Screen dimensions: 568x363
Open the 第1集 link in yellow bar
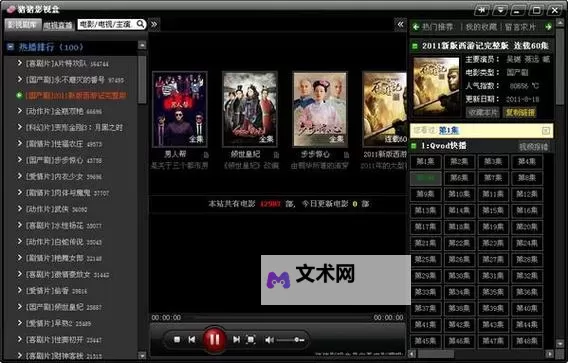tap(449, 130)
